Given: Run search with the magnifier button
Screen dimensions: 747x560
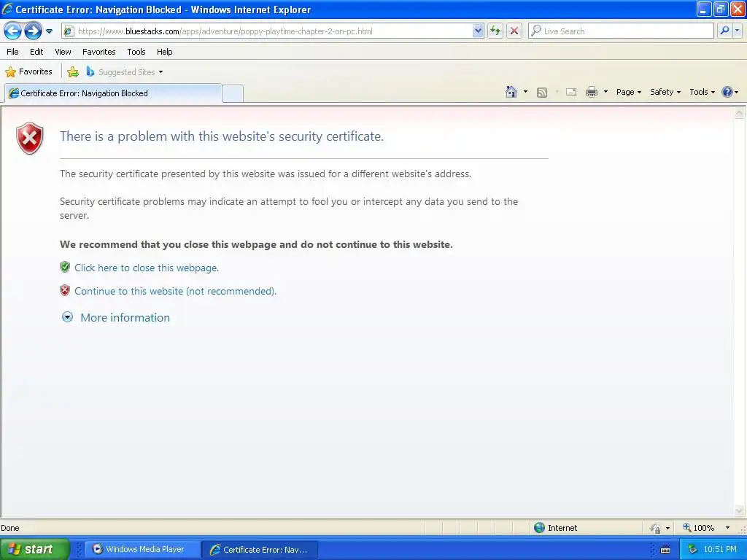Looking at the screenshot, I should [724, 31].
